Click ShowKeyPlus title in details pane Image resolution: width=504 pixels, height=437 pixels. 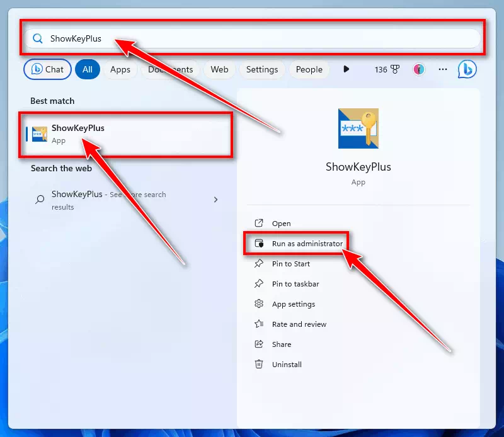click(358, 167)
